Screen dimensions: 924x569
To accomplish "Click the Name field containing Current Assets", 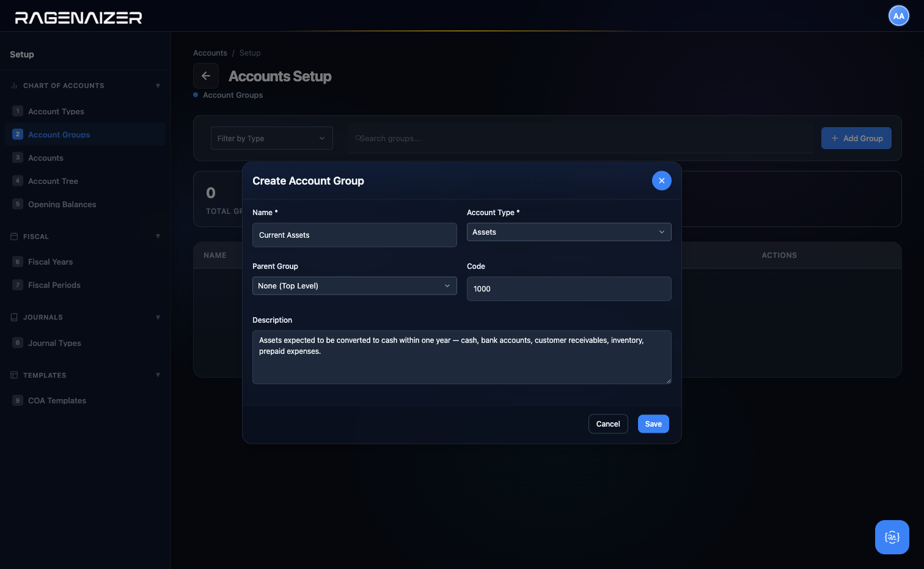I will coord(354,235).
